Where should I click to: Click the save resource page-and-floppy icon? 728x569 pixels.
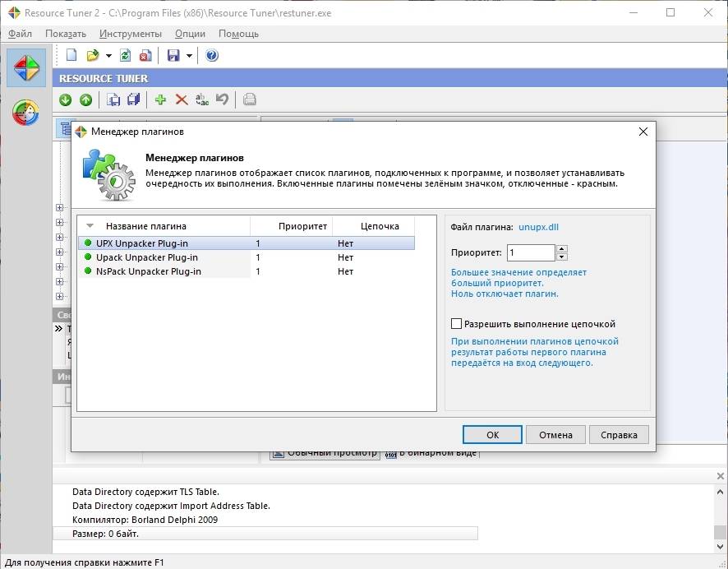pos(113,99)
